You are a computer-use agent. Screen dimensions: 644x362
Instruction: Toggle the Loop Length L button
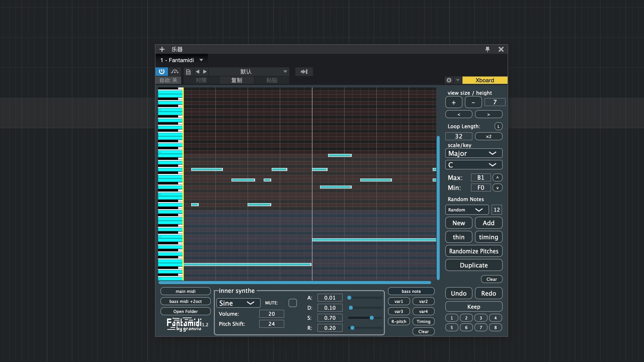[498, 126]
